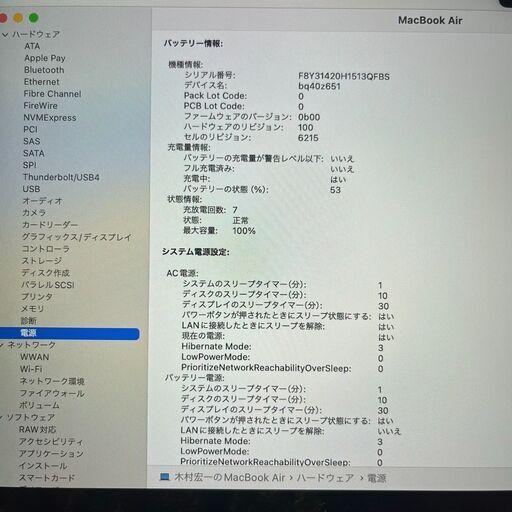Viewport: 512px width, 512px height.
Task: Open Apple Pay hardware entry
Action: coord(45,58)
